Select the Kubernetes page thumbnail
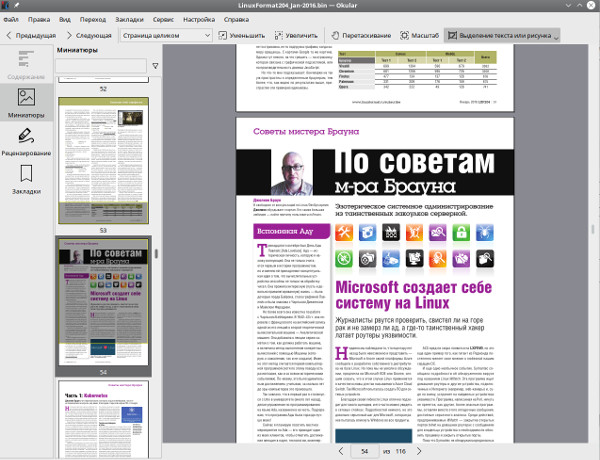 pos(103,419)
